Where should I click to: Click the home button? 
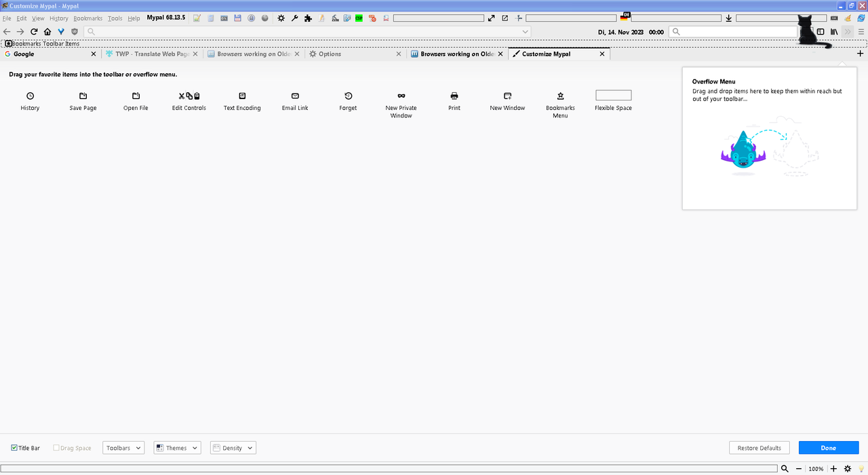click(x=47, y=31)
